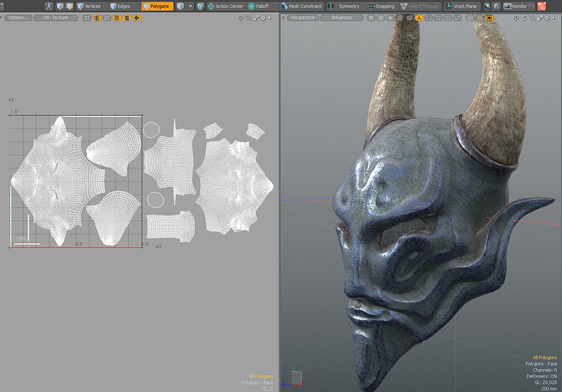
Task: Open the Advanced shading style dropdown
Action: coord(341,18)
